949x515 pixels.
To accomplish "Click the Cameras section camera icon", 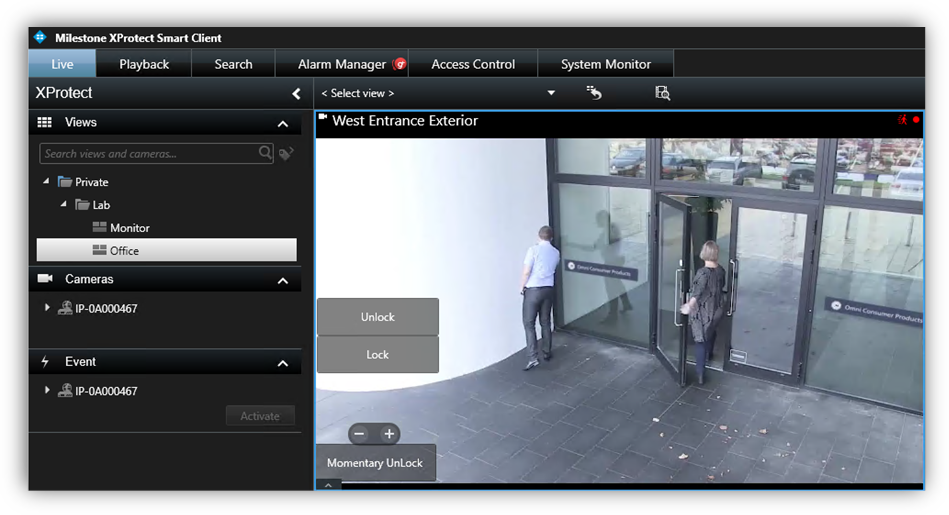I will (x=45, y=278).
